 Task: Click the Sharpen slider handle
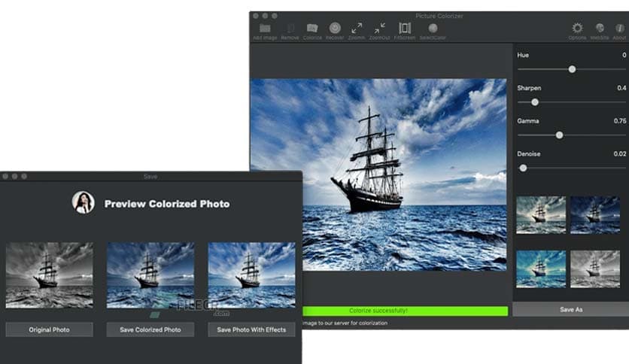(x=535, y=102)
